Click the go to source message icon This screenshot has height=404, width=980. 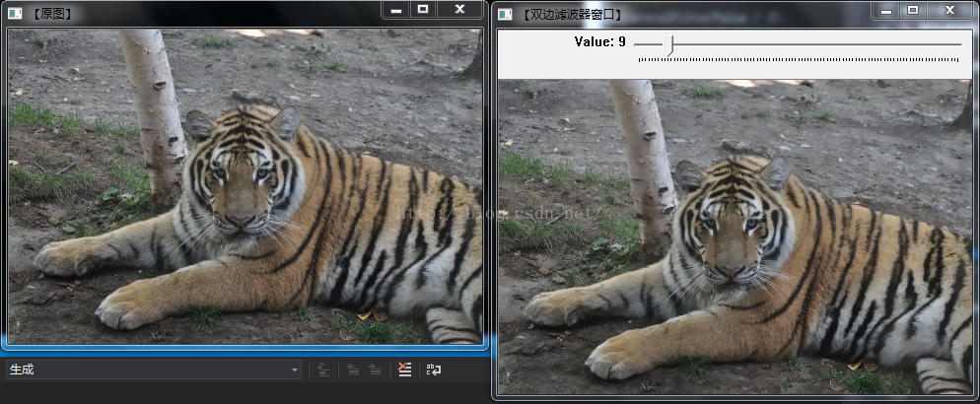click(323, 370)
